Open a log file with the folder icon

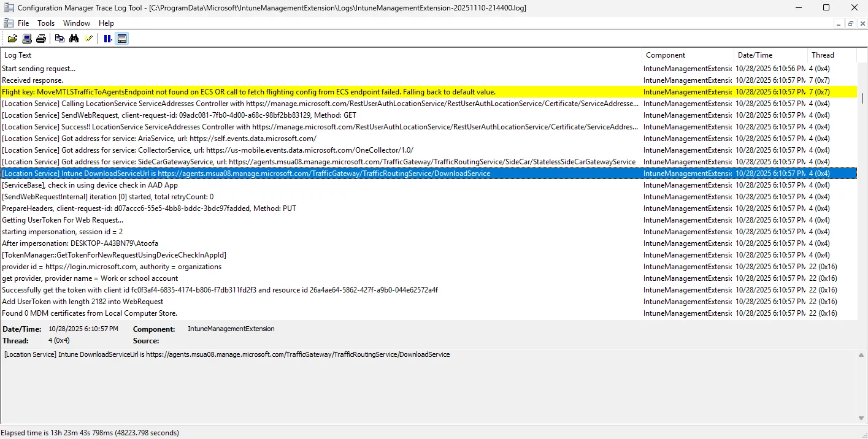(12, 39)
